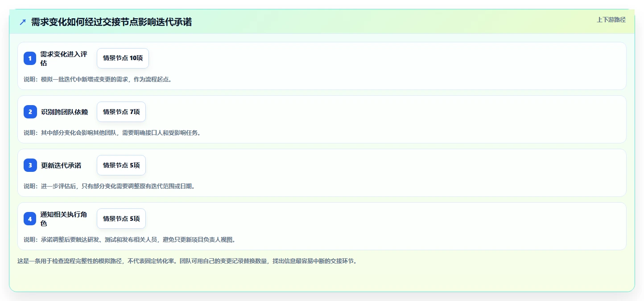This screenshot has width=644, height=301.
Task: Click the description 其中部分变化会影响其他团队
Action: coord(112,133)
